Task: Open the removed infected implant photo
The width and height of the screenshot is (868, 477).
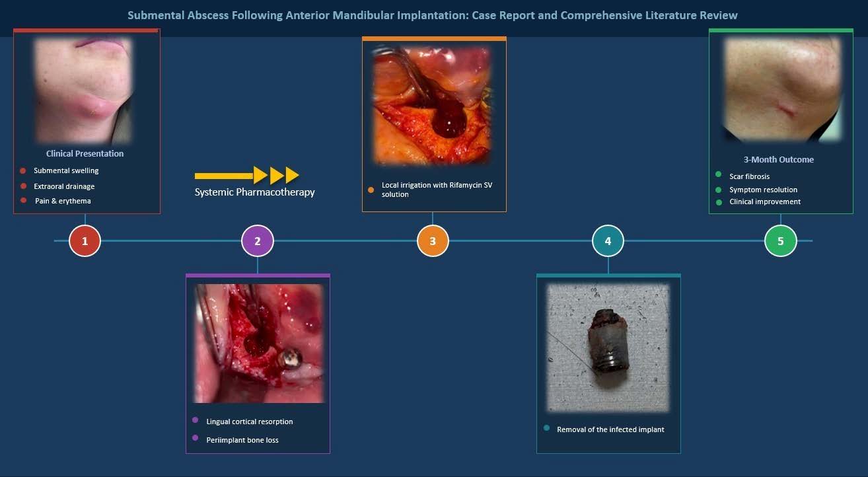Action: tap(608, 348)
